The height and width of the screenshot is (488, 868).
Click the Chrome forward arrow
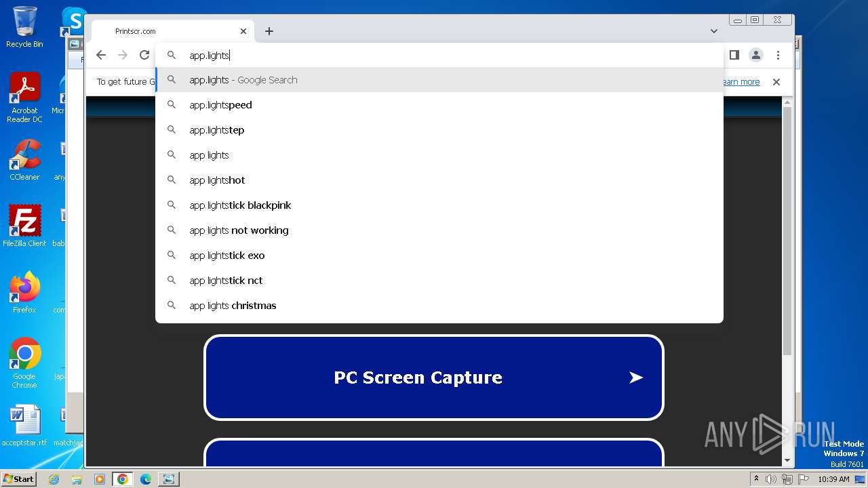[x=123, y=55]
